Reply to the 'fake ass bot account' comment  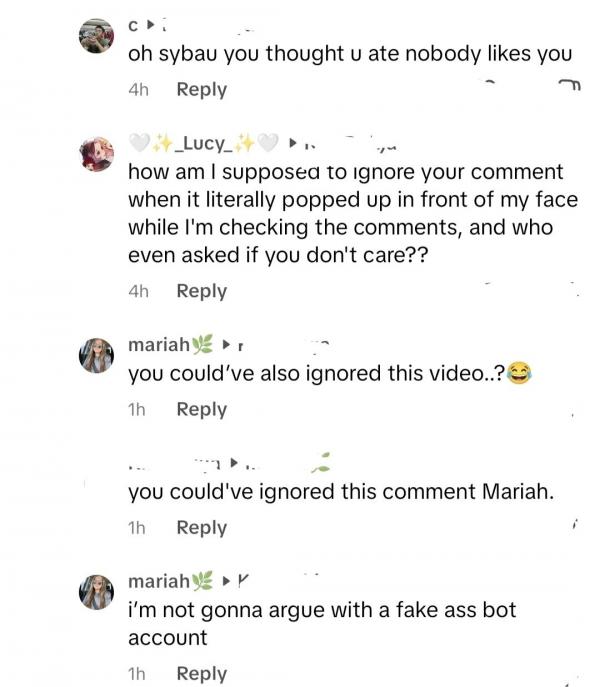pos(201,674)
